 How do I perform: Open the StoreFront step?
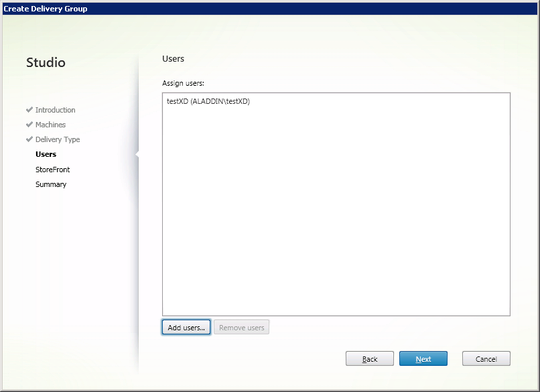click(x=52, y=170)
